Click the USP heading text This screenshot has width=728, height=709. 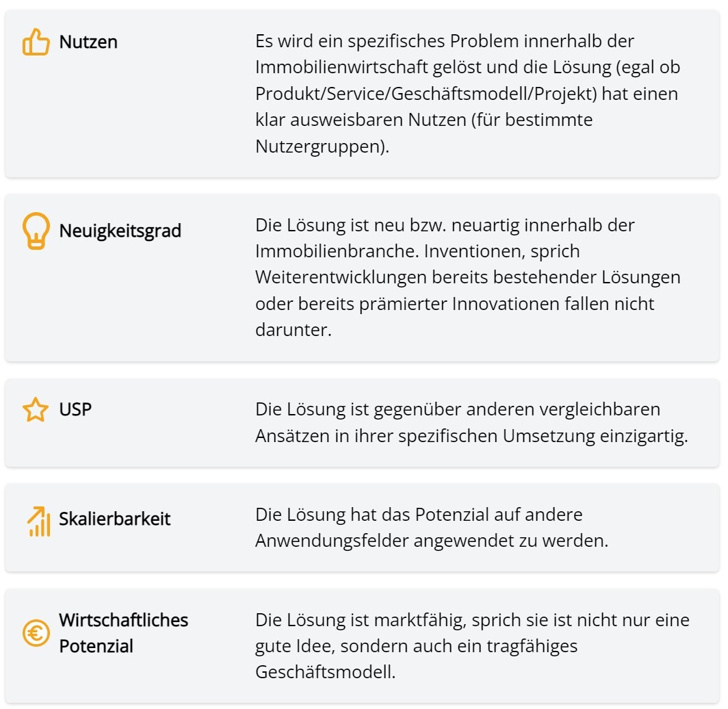coord(75,409)
